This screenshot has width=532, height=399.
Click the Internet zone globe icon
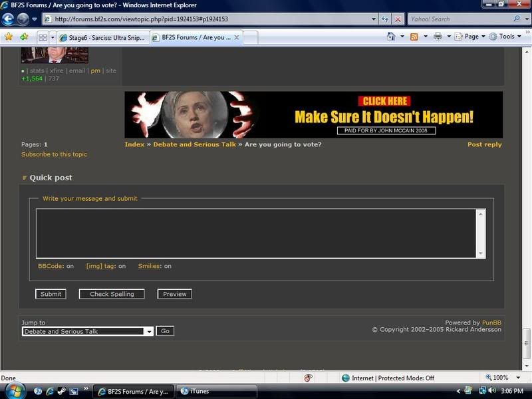point(346,378)
